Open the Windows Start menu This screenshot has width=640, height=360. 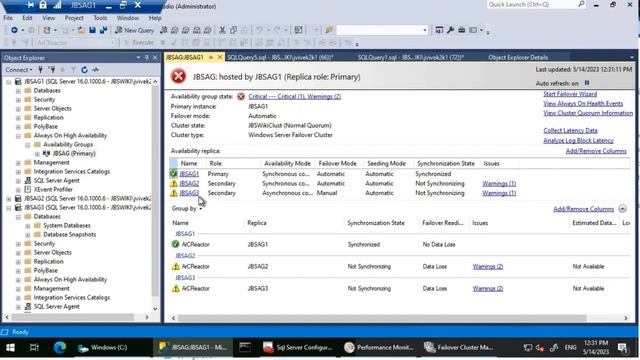[x=11, y=347]
